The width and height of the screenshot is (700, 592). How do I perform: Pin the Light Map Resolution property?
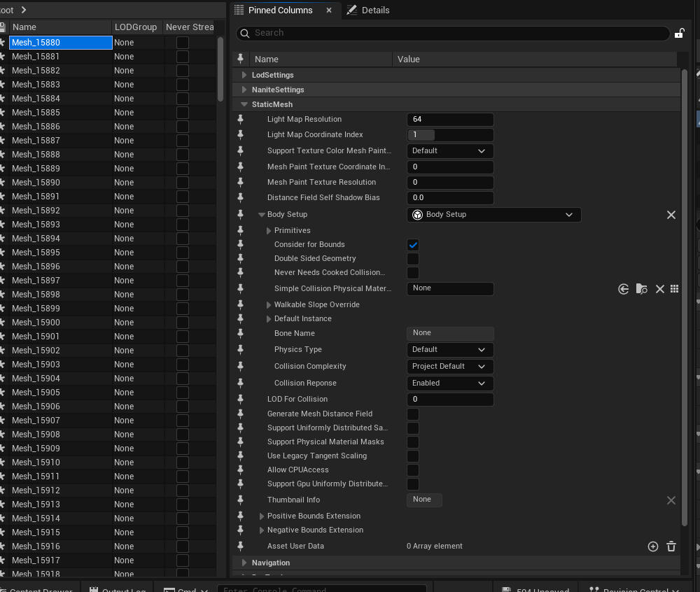point(241,120)
